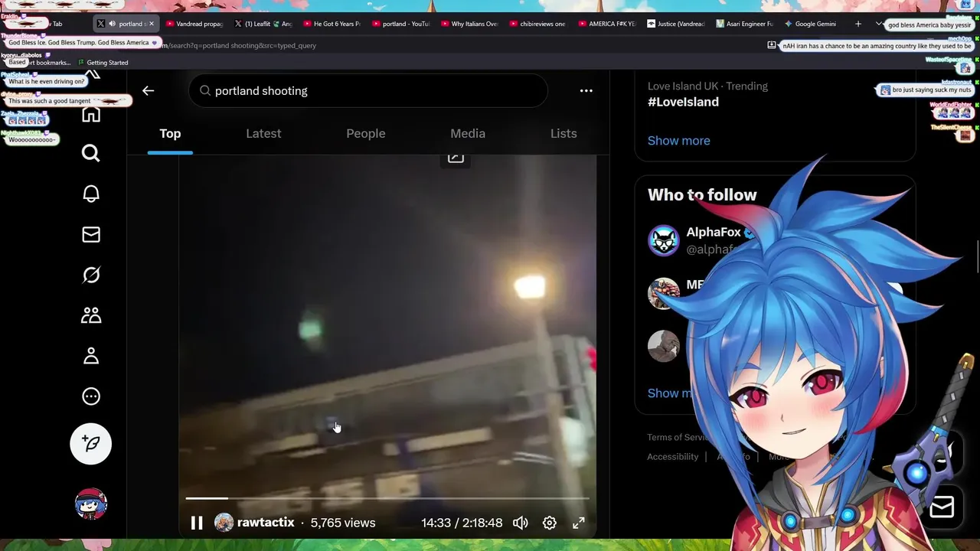Close the active portland browser tab
The width and height of the screenshot is (980, 551).
[x=151, y=24]
